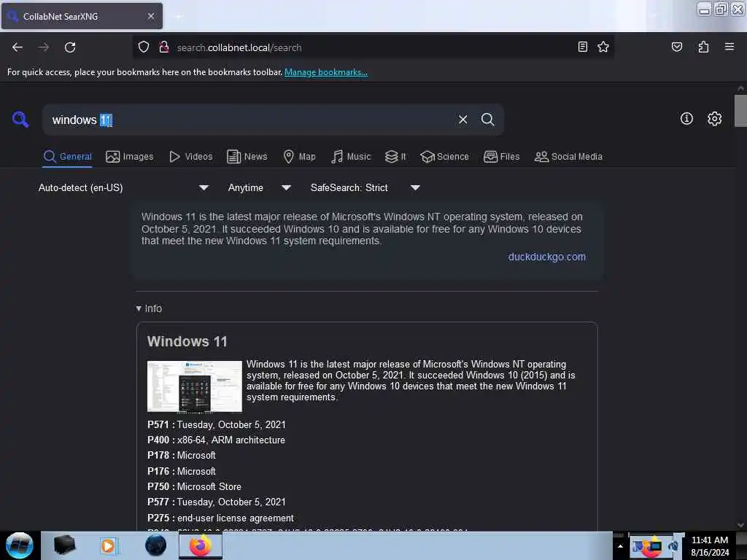This screenshot has width=747, height=560.
Task: Collapse the info section triangle
Action: point(139,308)
